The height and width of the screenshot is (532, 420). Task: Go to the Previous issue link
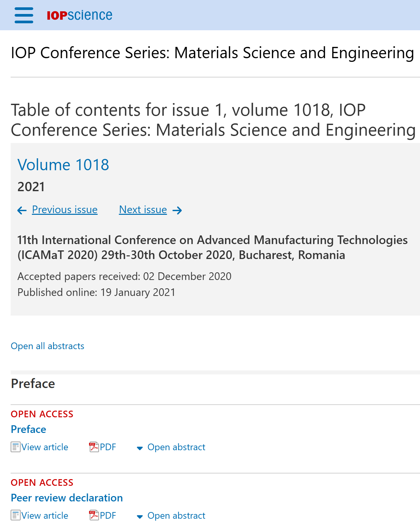65,210
